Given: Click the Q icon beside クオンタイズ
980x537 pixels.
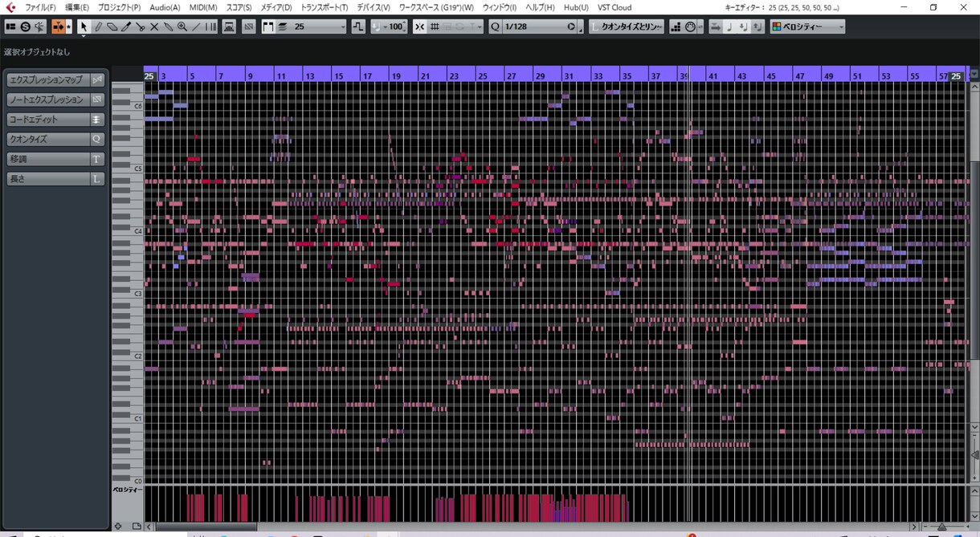Looking at the screenshot, I should click(97, 139).
